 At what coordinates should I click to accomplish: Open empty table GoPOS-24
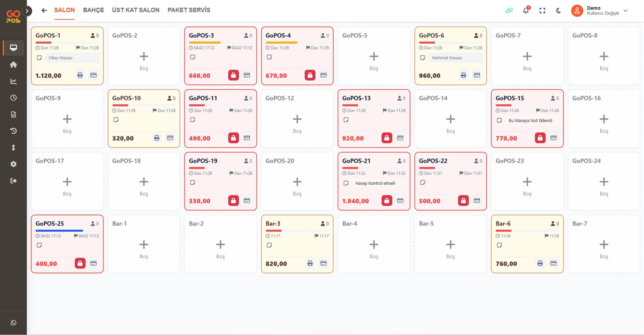[x=604, y=182]
